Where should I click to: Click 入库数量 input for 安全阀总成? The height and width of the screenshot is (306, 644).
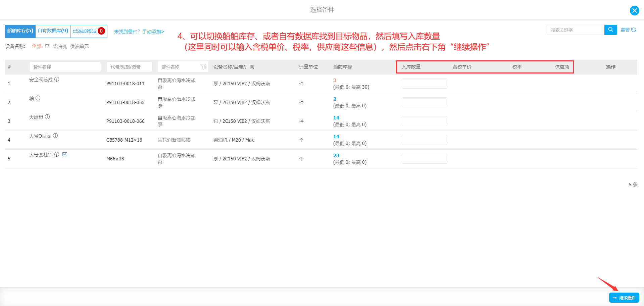424,84
